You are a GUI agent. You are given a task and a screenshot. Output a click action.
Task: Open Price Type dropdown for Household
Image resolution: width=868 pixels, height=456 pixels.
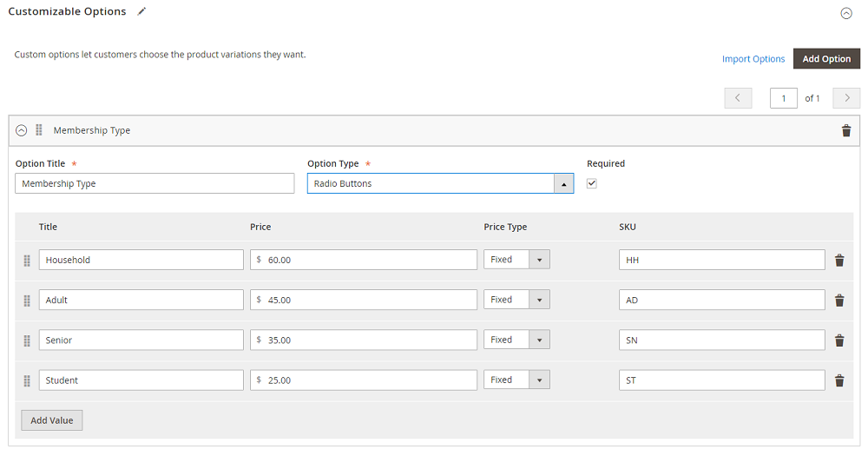516,260
